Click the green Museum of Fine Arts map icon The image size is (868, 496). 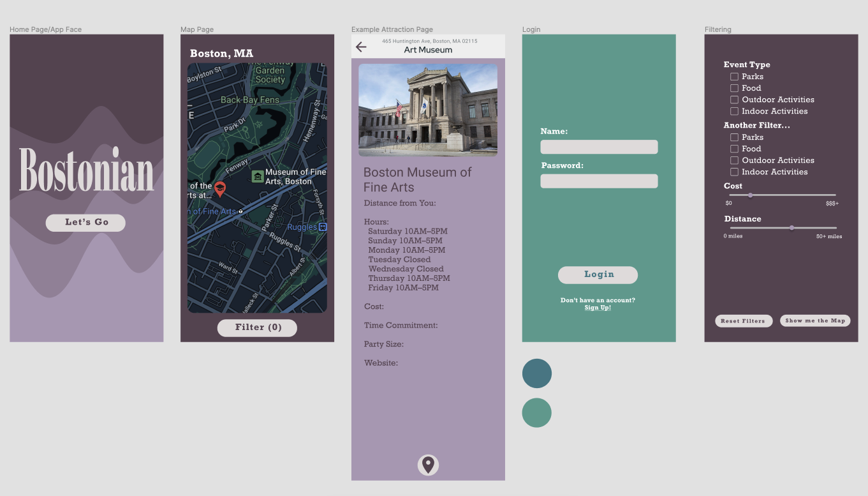(258, 176)
